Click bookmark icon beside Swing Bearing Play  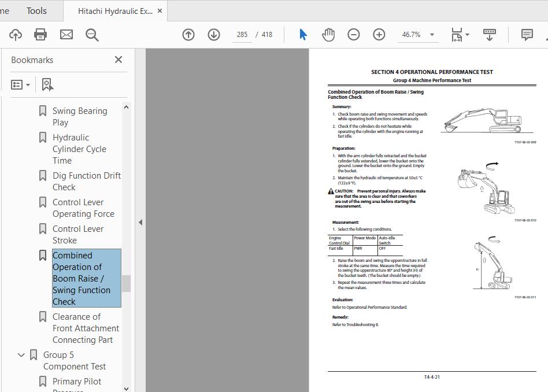[43, 111]
